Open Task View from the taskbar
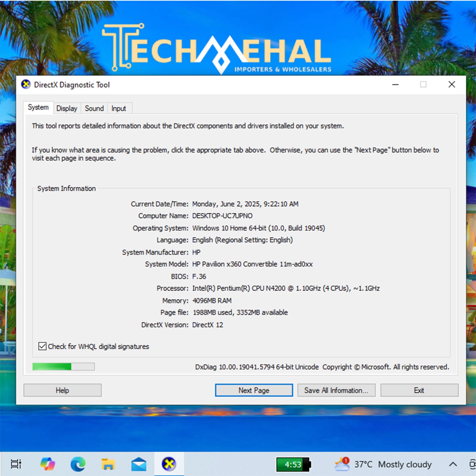 (x=16, y=464)
